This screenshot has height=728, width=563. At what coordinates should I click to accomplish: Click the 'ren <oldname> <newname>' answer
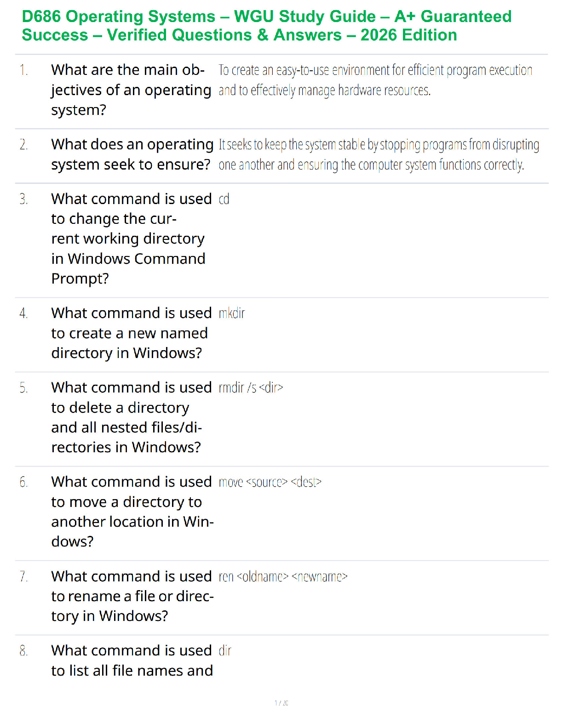pyautogui.click(x=283, y=576)
